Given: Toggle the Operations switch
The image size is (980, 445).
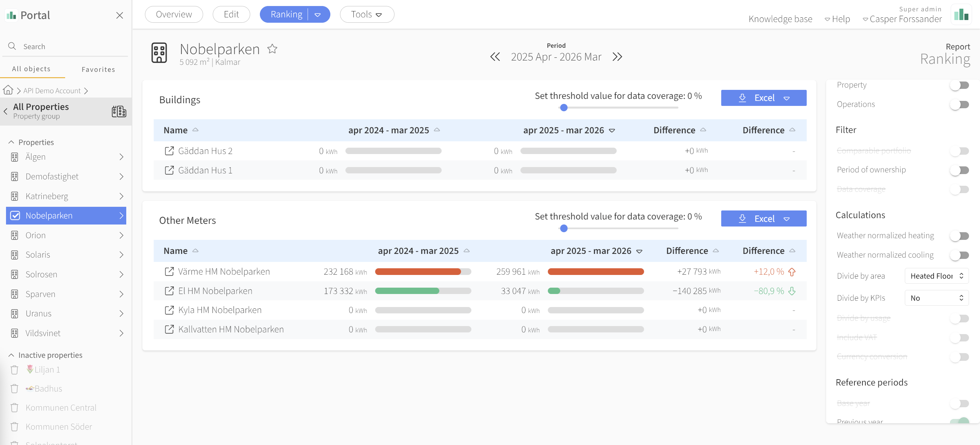Looking at the screenshot, I should point(959,104).
